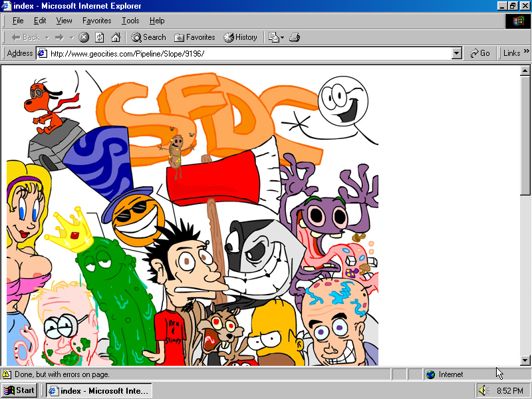Open the Tools menu

coord(130,21)
